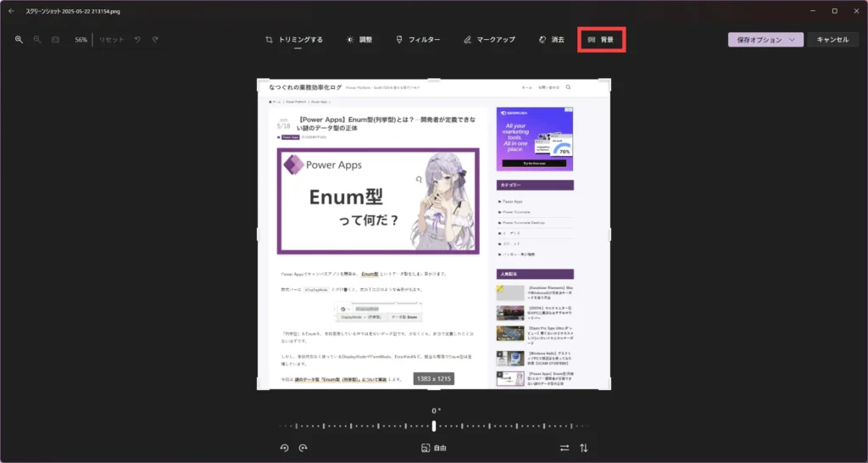Click the 0° rotation angle value
Screen dimensions: 868x463
pyautogui.click(x=437, y=411)
